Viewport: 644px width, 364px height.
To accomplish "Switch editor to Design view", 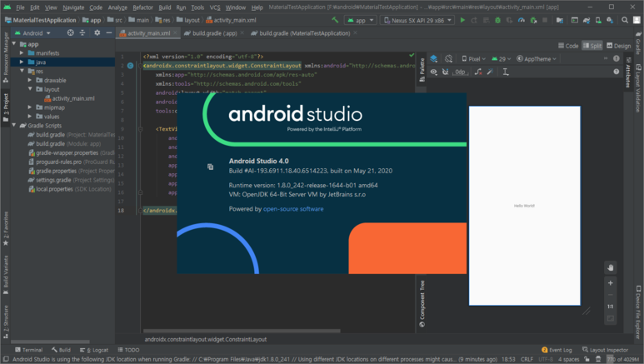I will tap(618, 46).
